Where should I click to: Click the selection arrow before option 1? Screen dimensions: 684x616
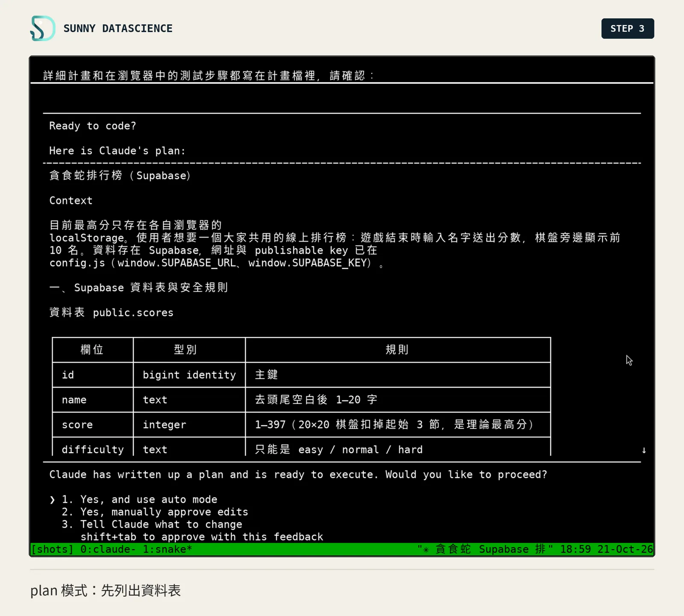(x=52, y=500)
